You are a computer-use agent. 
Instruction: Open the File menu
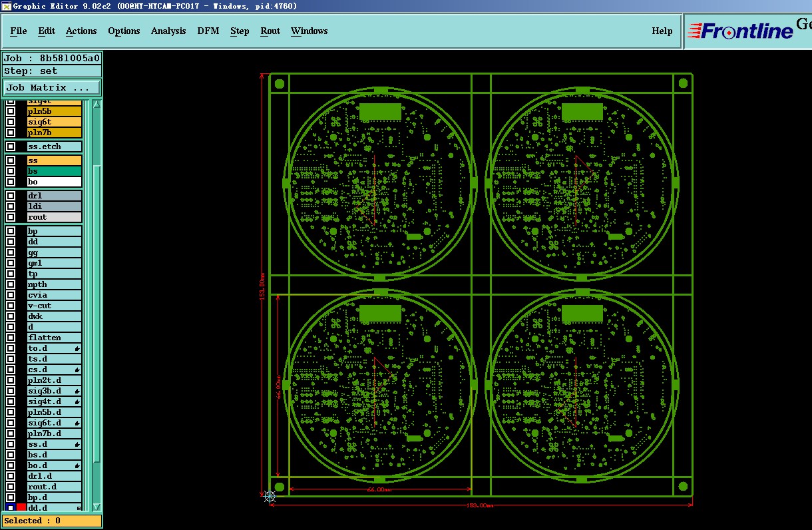click(x=19, y=31)
